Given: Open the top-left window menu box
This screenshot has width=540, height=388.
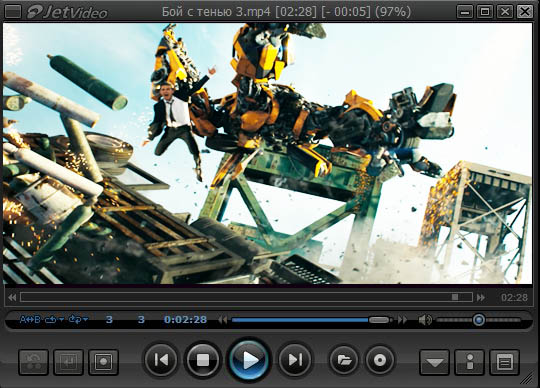Looking at the screenshot, I should 13,12.
